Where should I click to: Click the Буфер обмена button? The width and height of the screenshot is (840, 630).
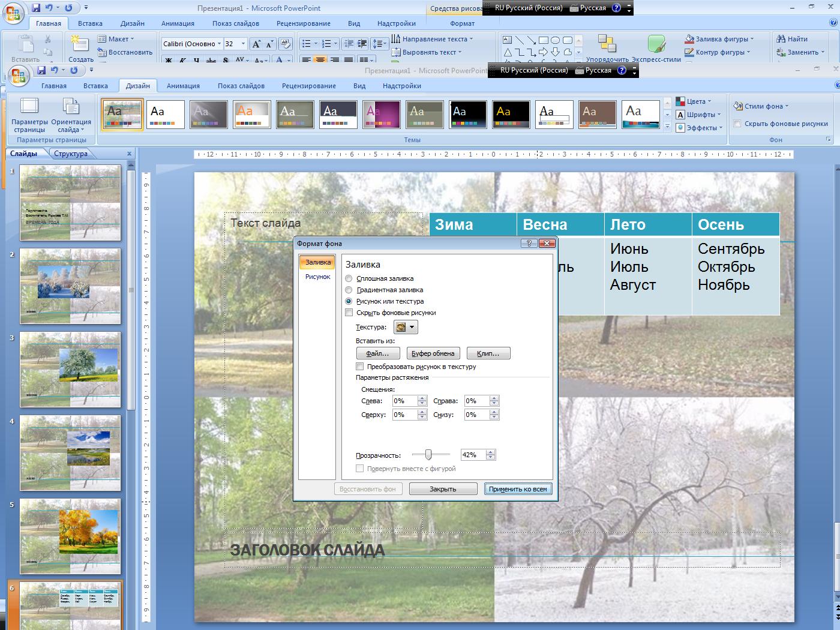point(433,353)
